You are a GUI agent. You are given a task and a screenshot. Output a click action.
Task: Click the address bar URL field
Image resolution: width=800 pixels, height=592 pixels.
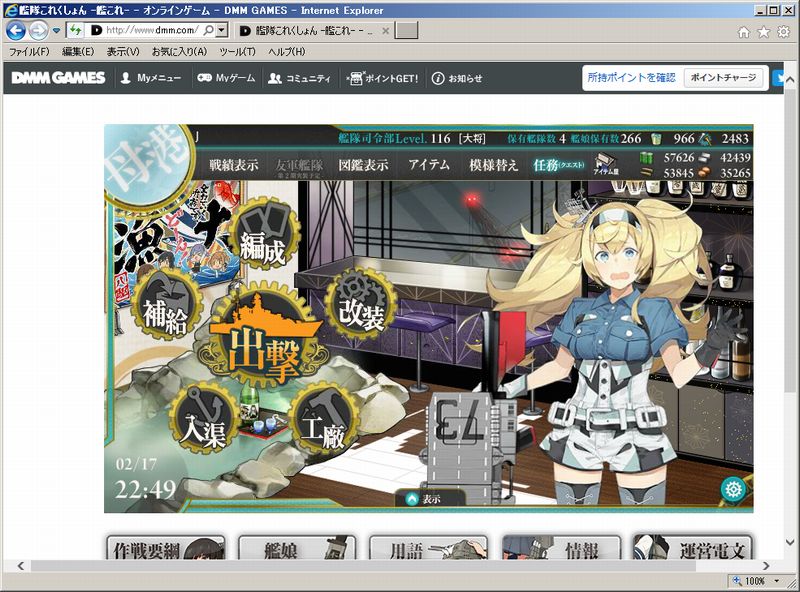(x=153, y=31)
